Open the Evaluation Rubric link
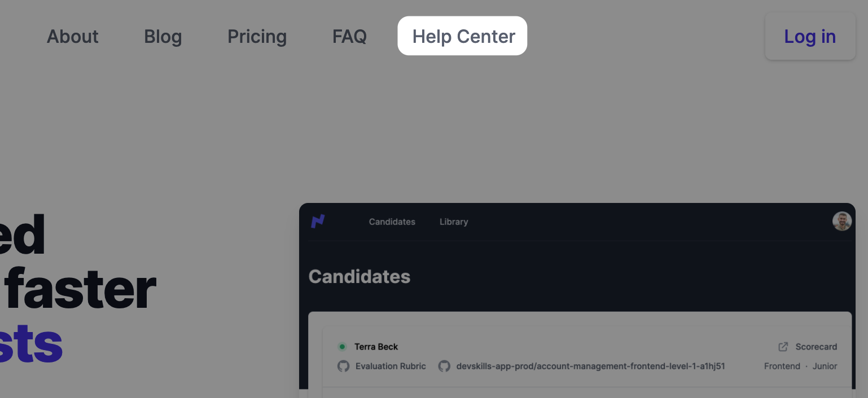 [391, 366]
